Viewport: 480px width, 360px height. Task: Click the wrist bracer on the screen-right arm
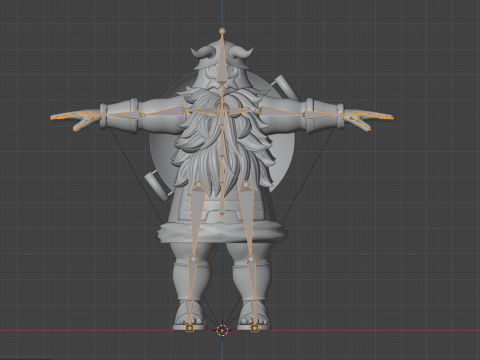tap(324, 115)
